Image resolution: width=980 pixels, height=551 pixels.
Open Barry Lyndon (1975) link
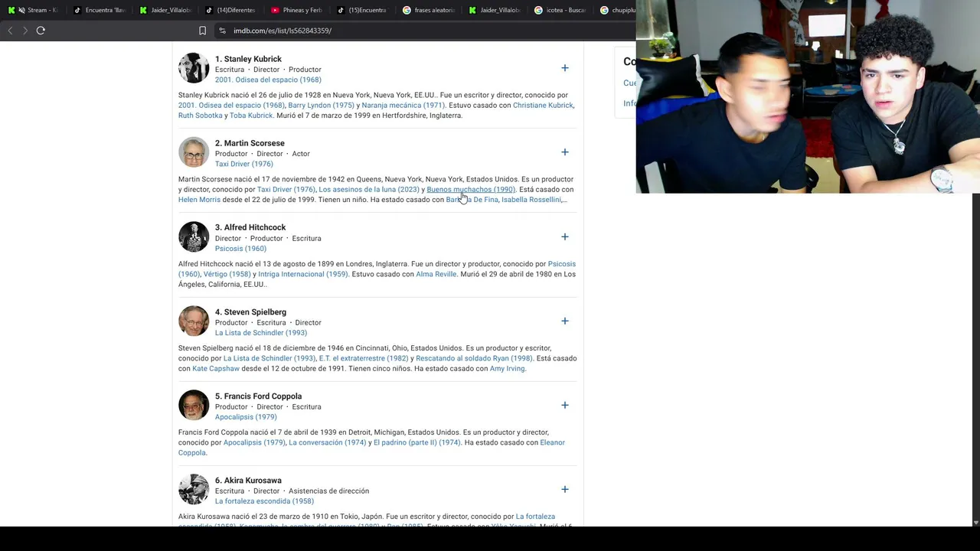tap(321, 106)
